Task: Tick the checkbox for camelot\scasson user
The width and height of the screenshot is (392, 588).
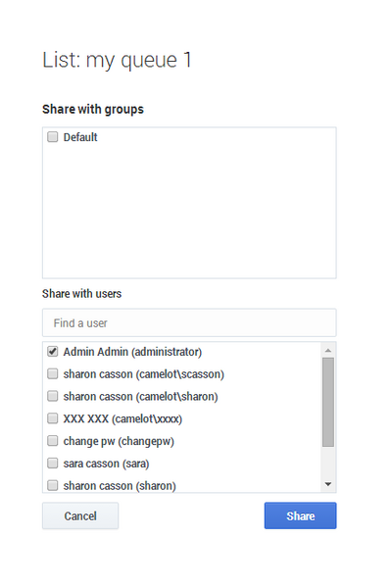Action: [53, 374]
